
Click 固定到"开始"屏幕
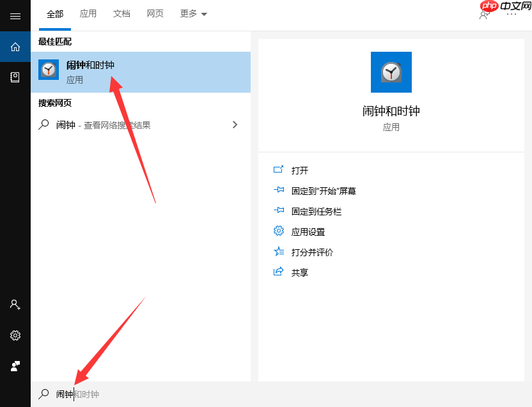[324, 191]
